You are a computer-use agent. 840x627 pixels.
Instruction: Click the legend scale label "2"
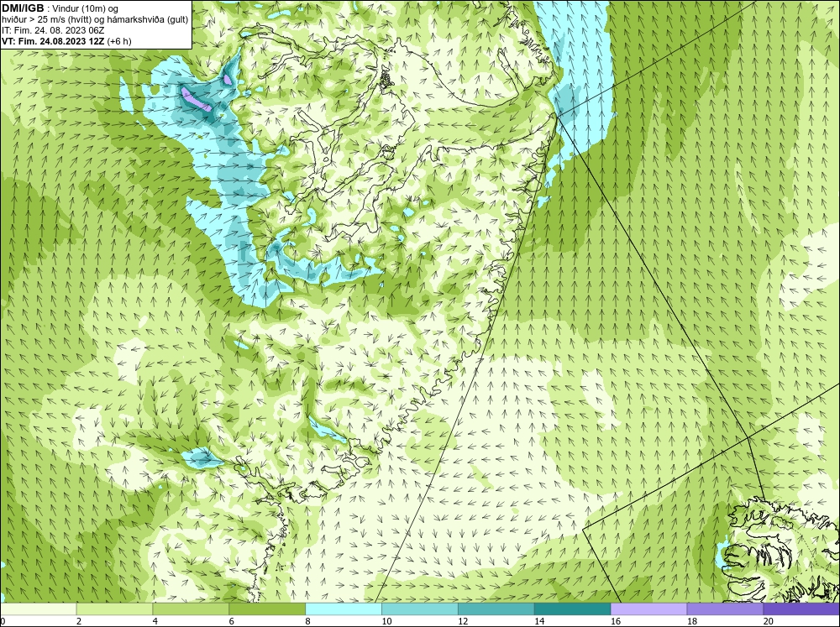pyautogui.click(x=79, y=621)
